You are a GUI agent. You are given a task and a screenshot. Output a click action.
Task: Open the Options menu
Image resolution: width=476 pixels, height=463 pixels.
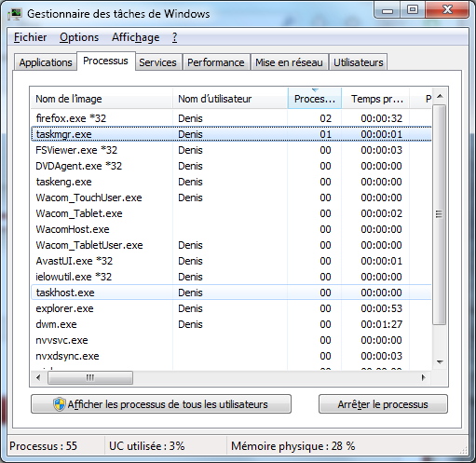79,37
